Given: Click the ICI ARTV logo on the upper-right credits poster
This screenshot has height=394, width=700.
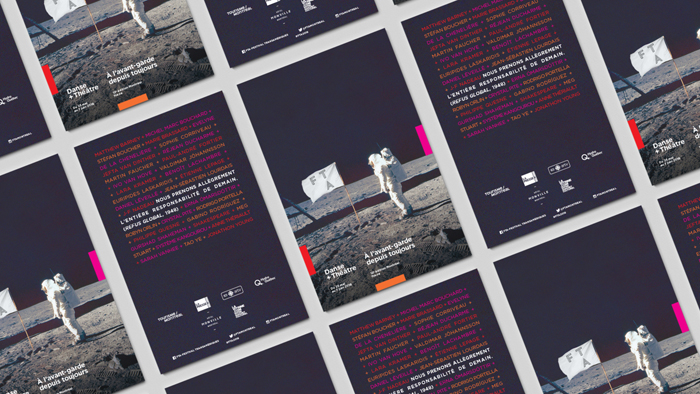Looking at the screenshot, I should [x=559, y=167].
